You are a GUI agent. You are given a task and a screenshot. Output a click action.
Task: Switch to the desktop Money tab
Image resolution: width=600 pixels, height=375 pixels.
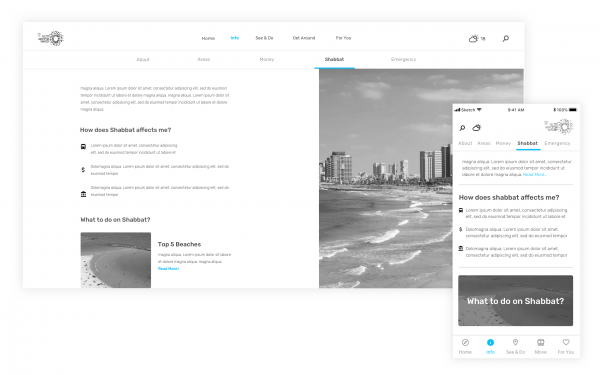click(267, 59)
